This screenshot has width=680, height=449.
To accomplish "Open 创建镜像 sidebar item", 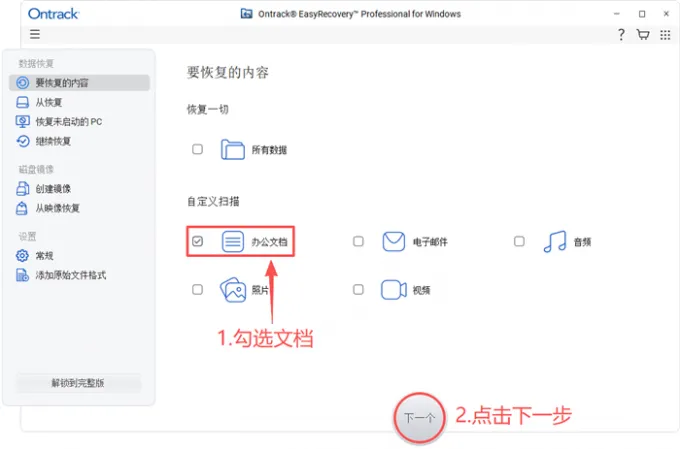I will (79, 189).
